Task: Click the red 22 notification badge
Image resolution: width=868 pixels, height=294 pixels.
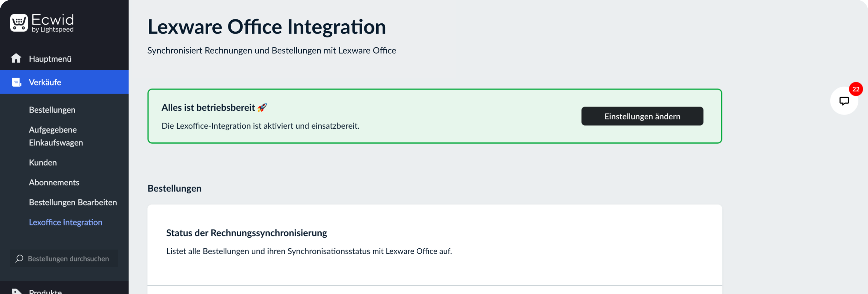Action: click(856, 89)
